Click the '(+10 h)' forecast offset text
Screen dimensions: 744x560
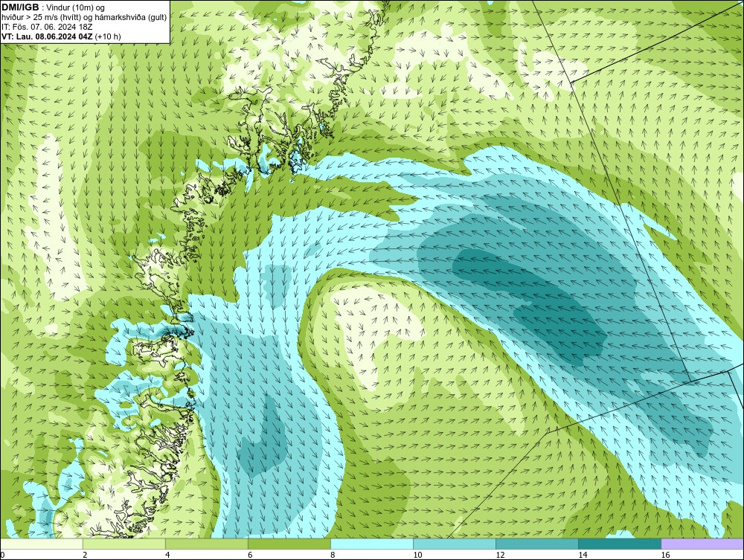pos(108,36)
